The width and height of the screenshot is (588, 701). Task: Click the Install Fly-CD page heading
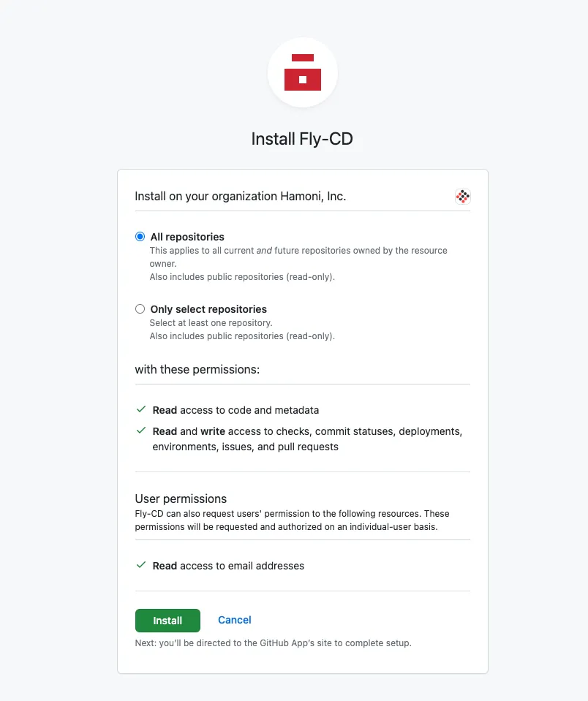(303, 138)
